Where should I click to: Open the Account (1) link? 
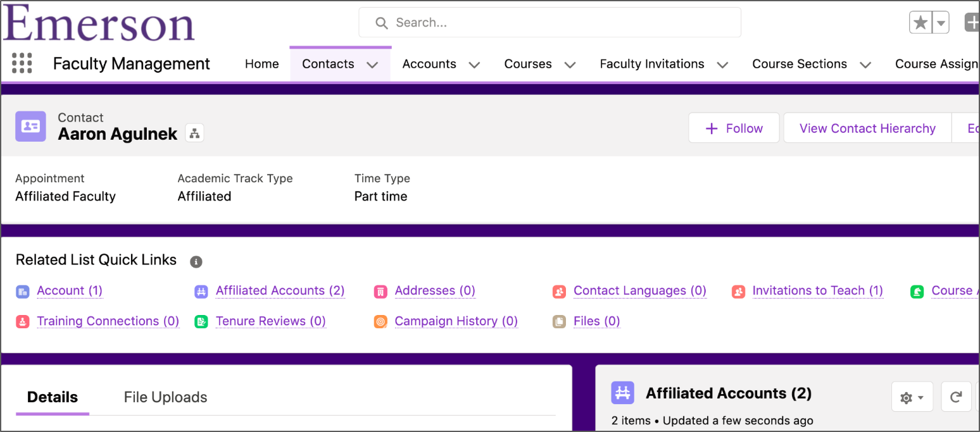click(70, 290)
